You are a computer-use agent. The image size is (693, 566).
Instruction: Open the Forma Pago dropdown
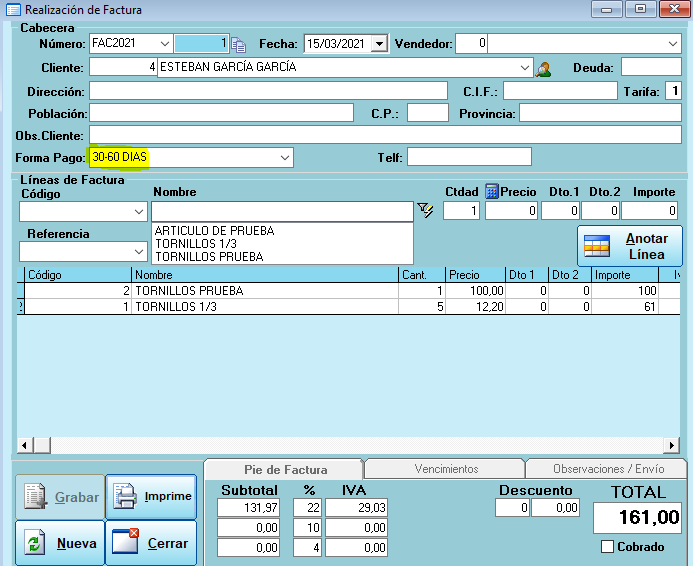[285, 158]
